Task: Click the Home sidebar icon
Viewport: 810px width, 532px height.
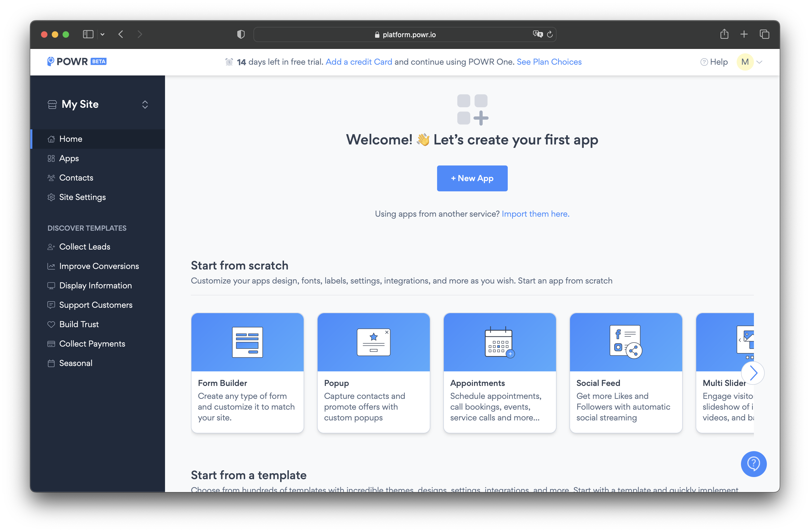Action: point(51,139)
